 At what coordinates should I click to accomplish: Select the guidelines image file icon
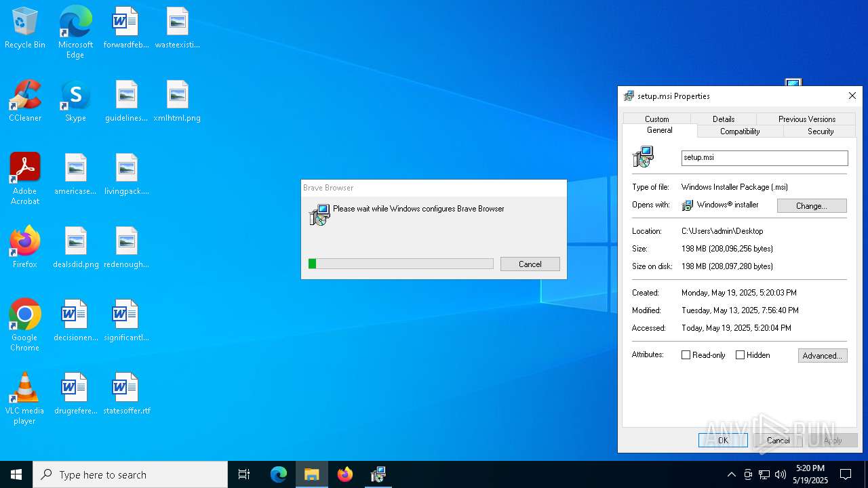point(126,101)
